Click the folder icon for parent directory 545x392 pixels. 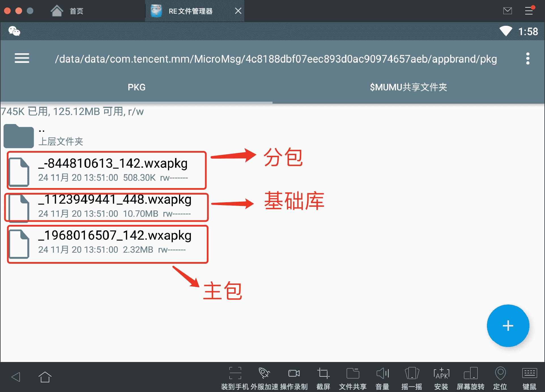point(19,136)
